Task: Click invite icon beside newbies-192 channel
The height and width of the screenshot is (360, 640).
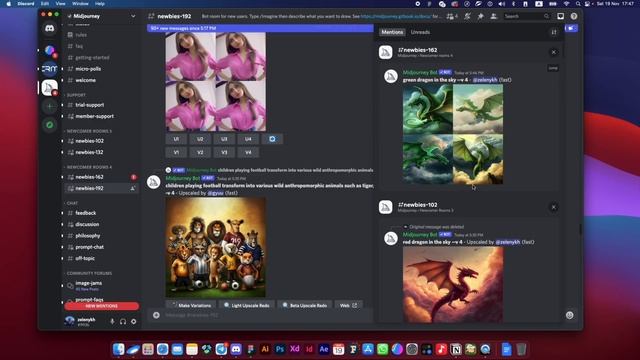Action: (x=133, y=189)
